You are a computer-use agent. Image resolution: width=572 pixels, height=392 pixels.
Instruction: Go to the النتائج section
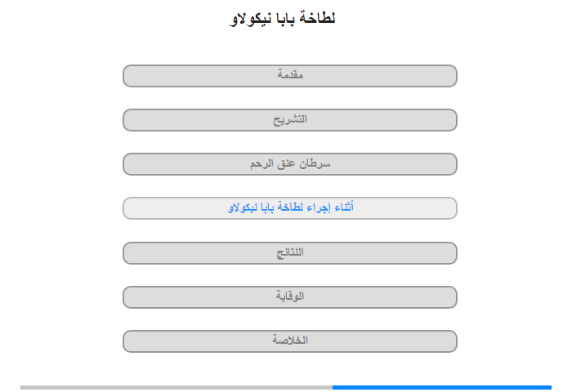(289, 253)
